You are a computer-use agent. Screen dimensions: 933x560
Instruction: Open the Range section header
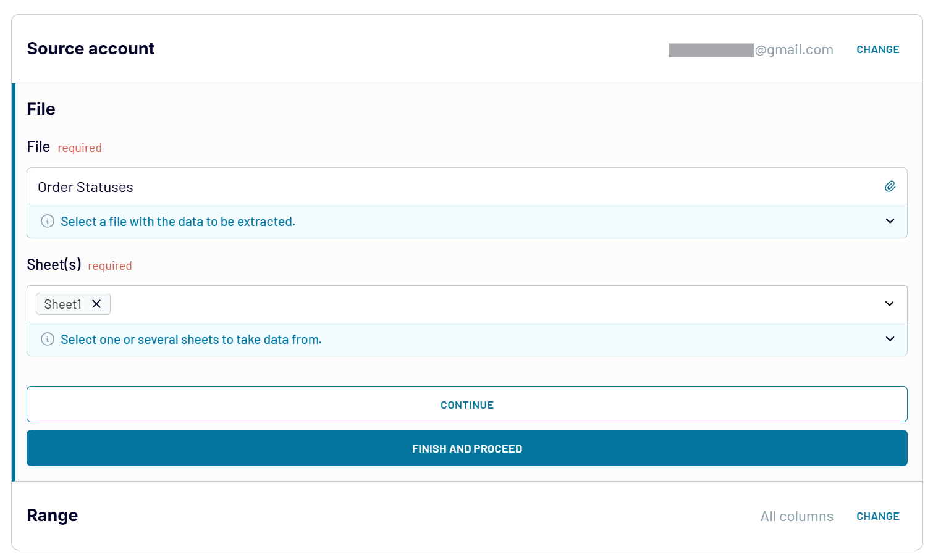point(53,516)
